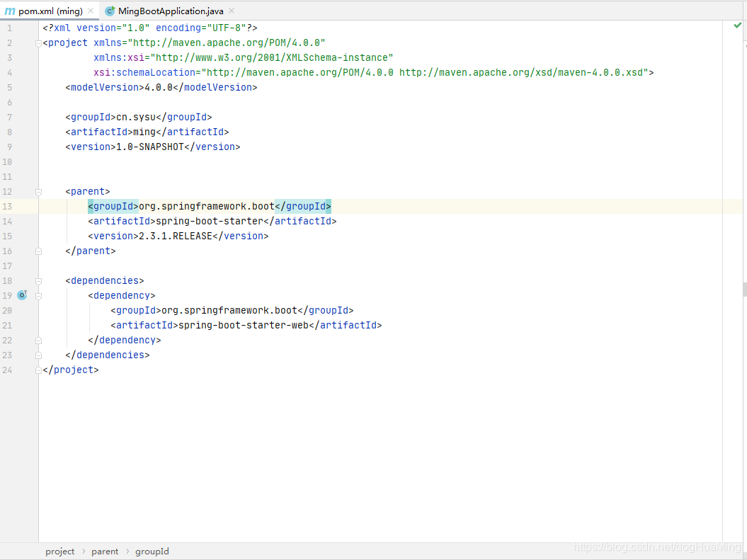Select the 'groupId' breadcrumb
The height and width of the screenshot is (560, 747).
point(152,552)
